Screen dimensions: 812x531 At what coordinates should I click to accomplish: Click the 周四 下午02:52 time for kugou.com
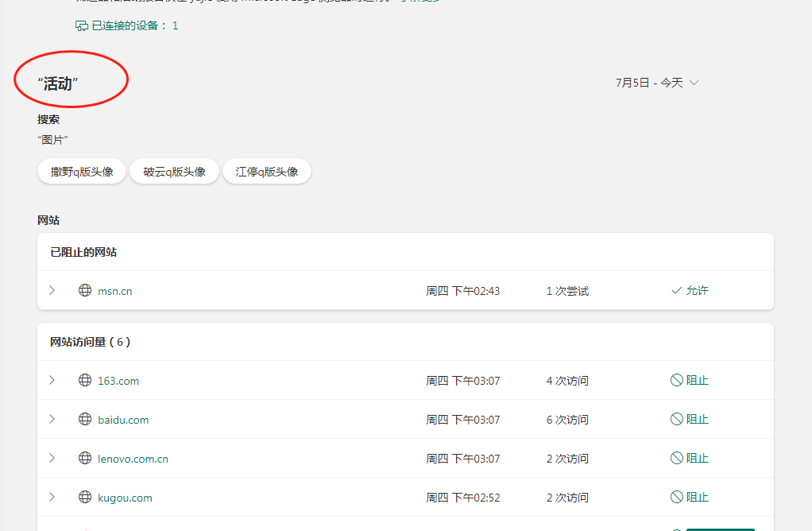[463, 498]
